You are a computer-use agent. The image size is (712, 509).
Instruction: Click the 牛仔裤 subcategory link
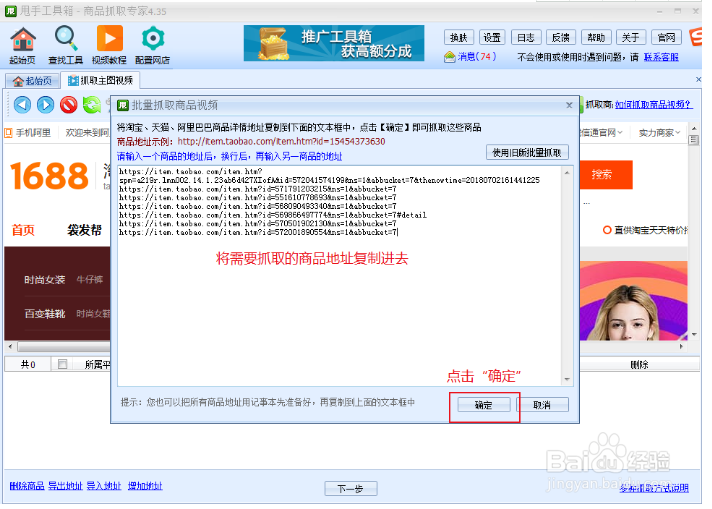[x=89, y=280]
